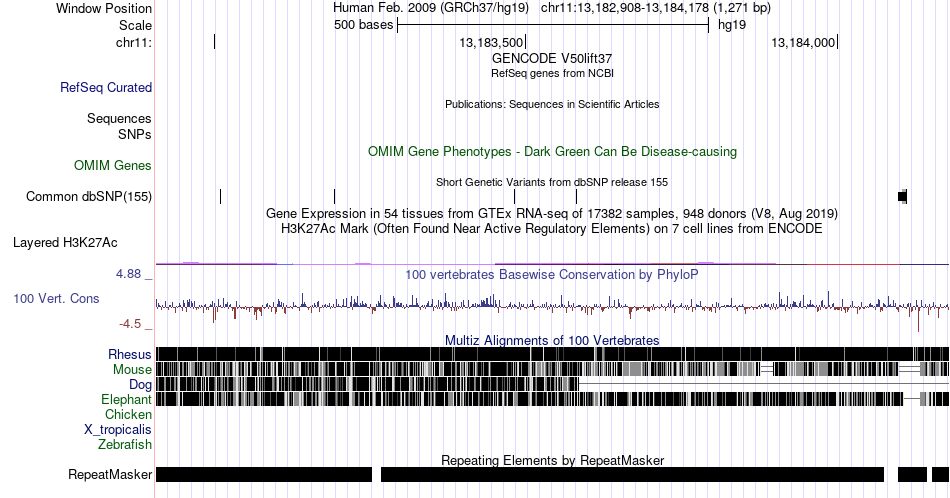Click Repeating Elements by RepeatMasker title
This screenshot has height=498, width=950.
point(552,460)
